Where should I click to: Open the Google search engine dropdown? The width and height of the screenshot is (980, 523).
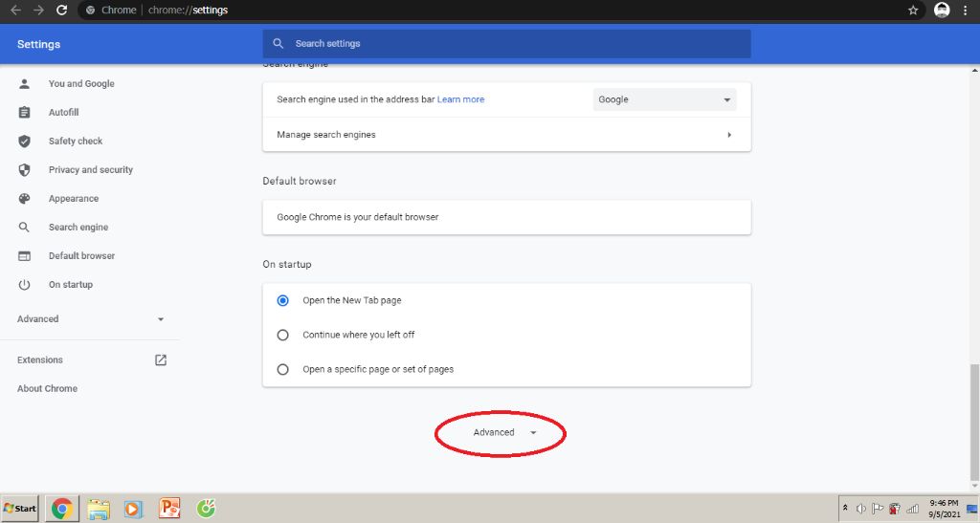[x=664, y=99]
